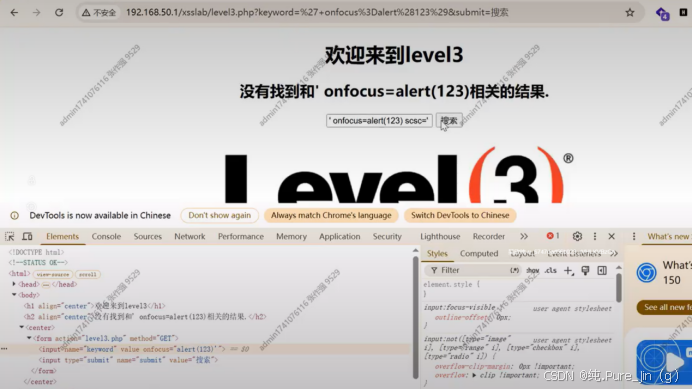Image resolution: width=693 pixels, height=390 pixels.
Task: Select the What's new drawer tab
Action: (668, 237)
